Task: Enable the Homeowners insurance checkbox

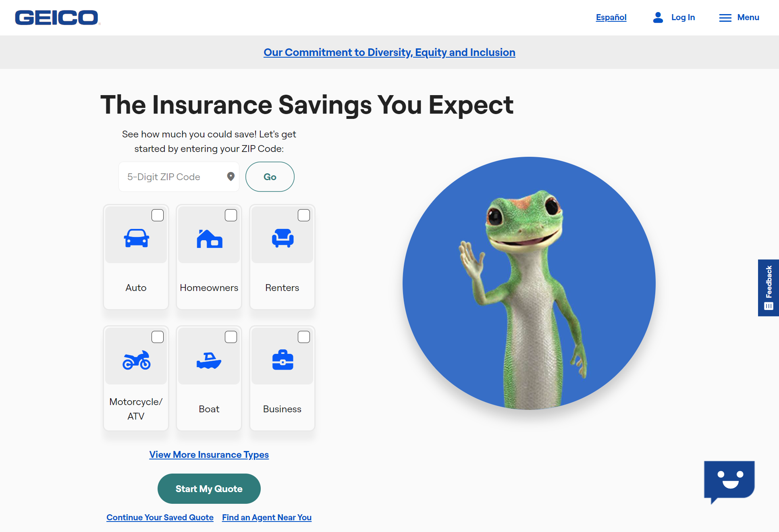Action: point(230,215)
